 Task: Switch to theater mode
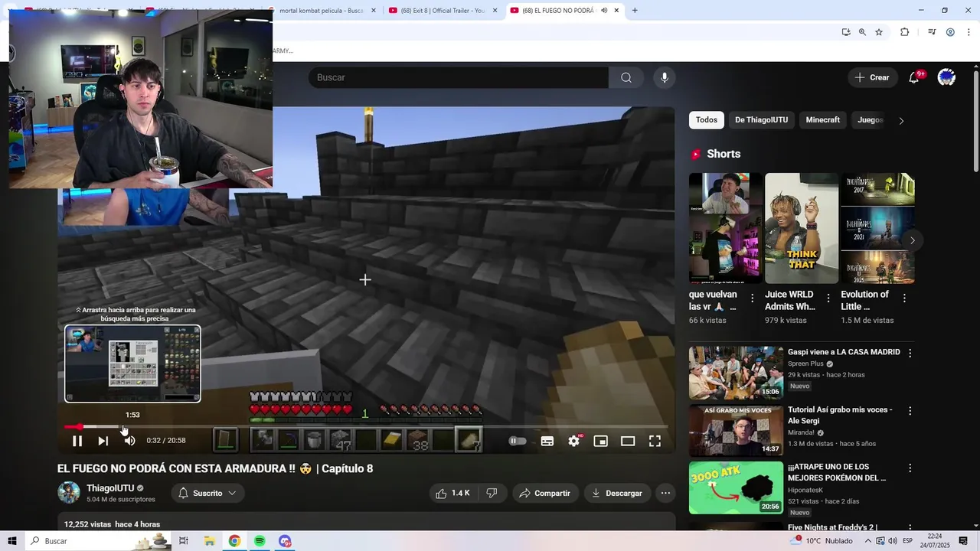tap(628, 441)
